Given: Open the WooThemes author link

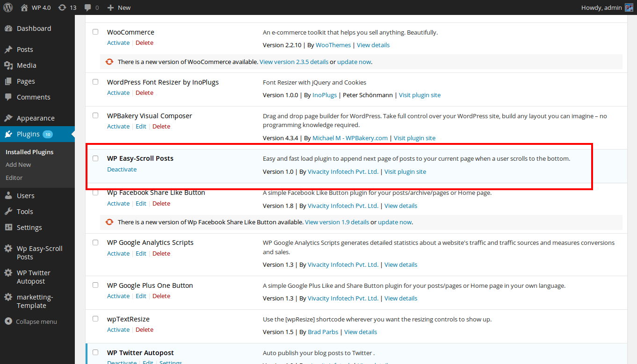Looking at the screenshot, I should (333, 45).
